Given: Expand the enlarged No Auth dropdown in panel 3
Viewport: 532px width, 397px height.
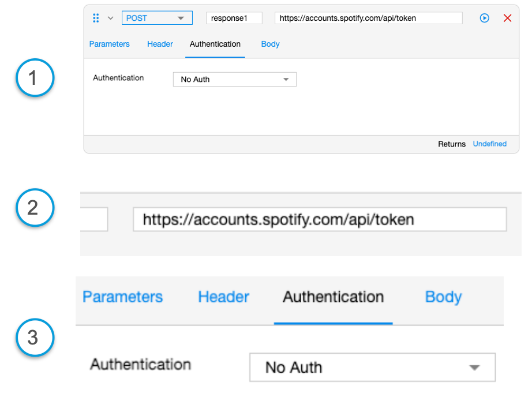Looking at the screenshot, I should point(373,368).
